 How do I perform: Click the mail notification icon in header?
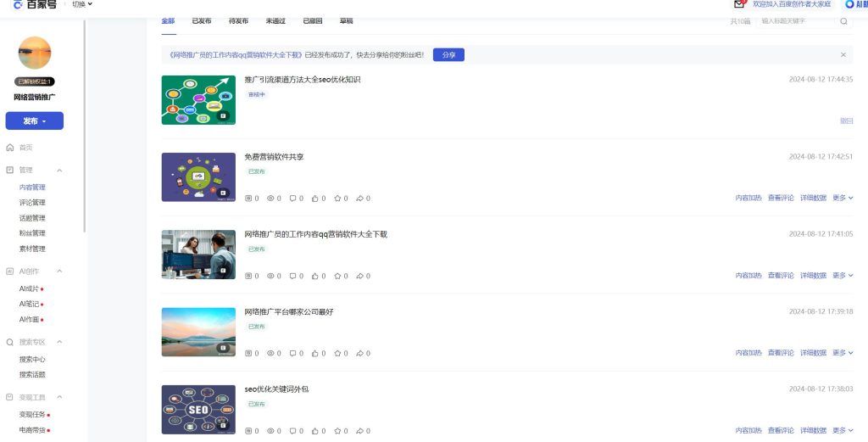739,4
